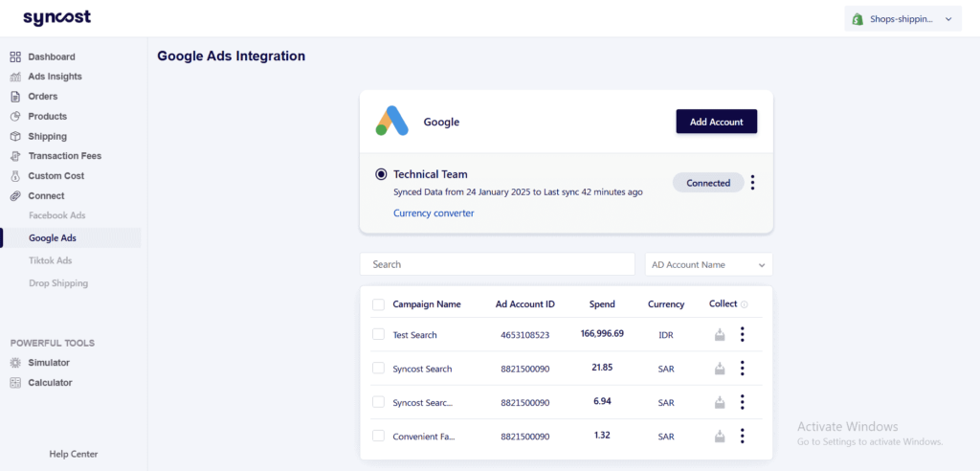Click the Calculator icon in sidebar
Screen dimensions: 980x471
click(x=15, y=383)
